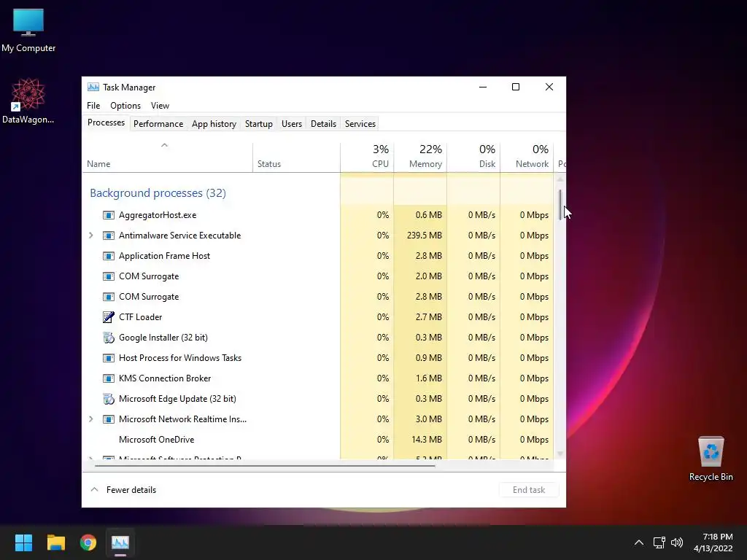The image size is (747, 560).
Task: Show hidden icons in system tray
Action: pos(639,542)
